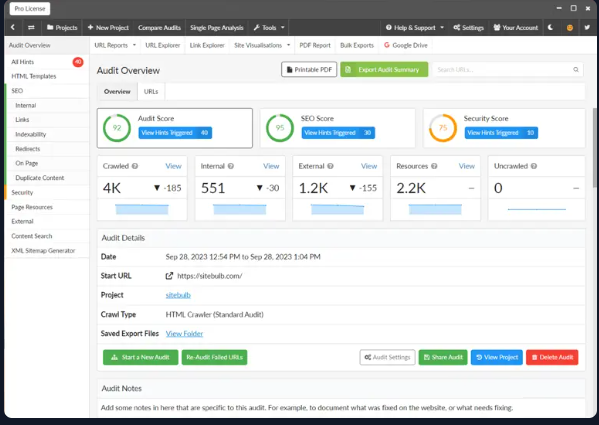599x425 pixels.
Task: Click help icon next to Uncrawled
Action: pos(534,166)
